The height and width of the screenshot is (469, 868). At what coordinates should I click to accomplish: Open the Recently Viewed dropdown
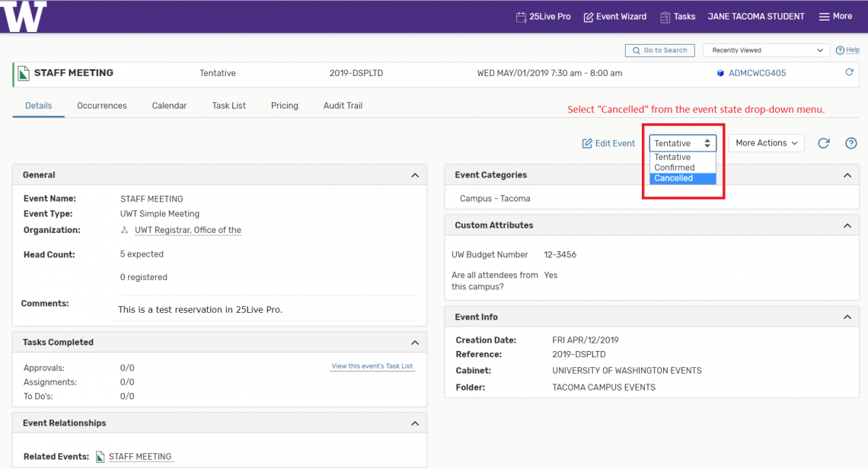765,50
